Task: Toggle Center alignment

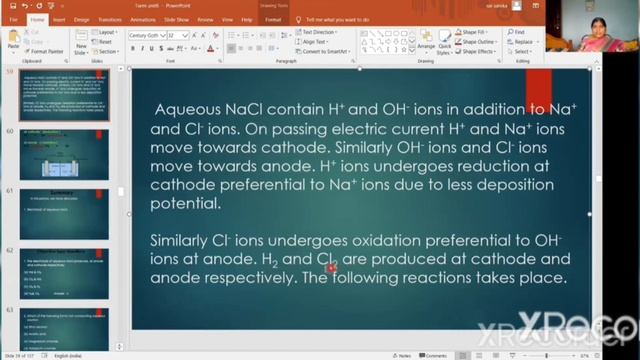Action: (241, 49)
